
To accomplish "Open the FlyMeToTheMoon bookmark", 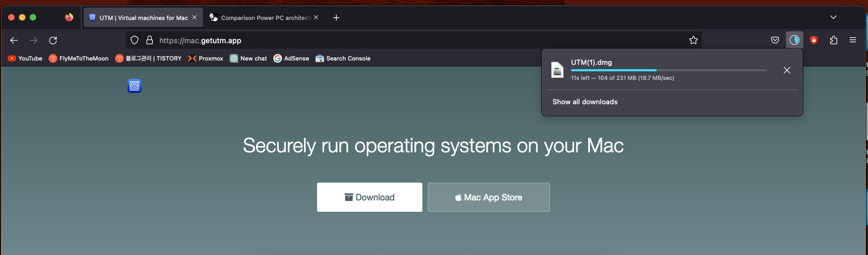I will [78, 58].
